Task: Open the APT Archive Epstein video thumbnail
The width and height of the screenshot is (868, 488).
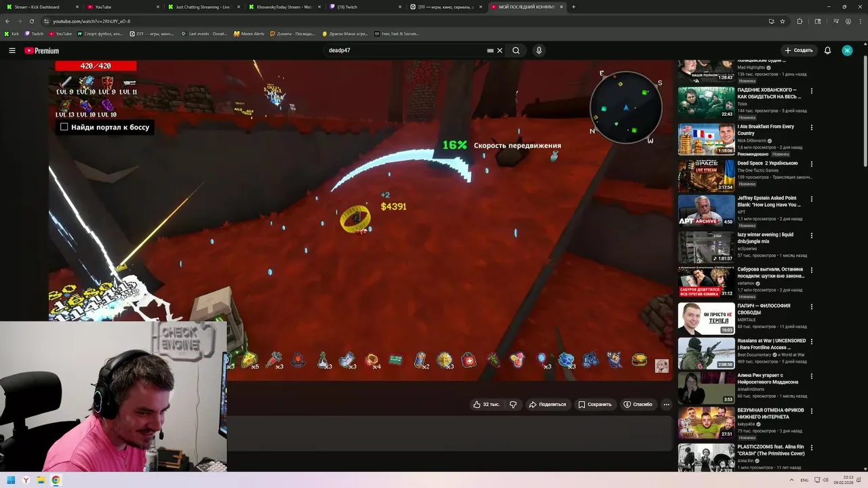Action: [706, 210]
